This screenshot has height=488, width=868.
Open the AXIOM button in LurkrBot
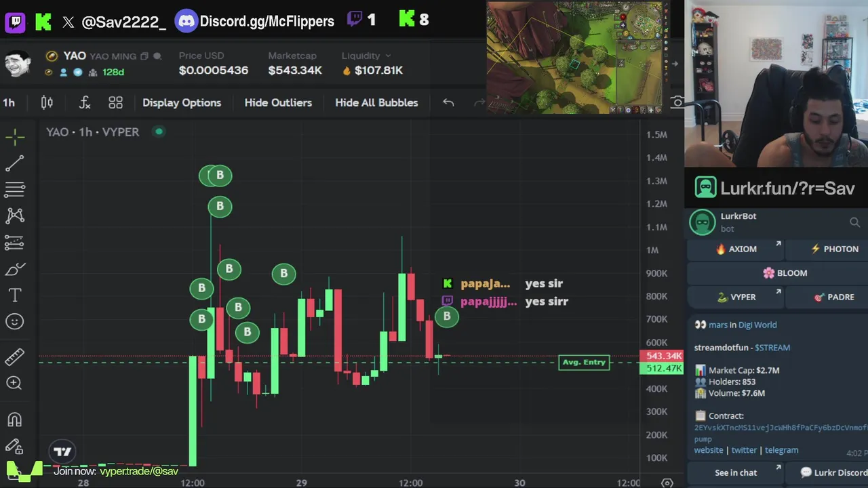(x=736, y=249)
